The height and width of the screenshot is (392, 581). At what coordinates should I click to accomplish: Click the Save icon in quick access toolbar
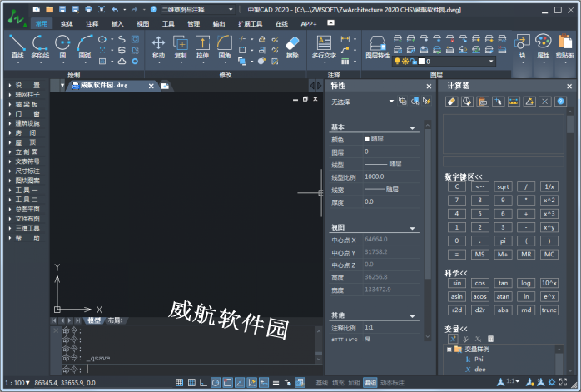click(62, 10)
